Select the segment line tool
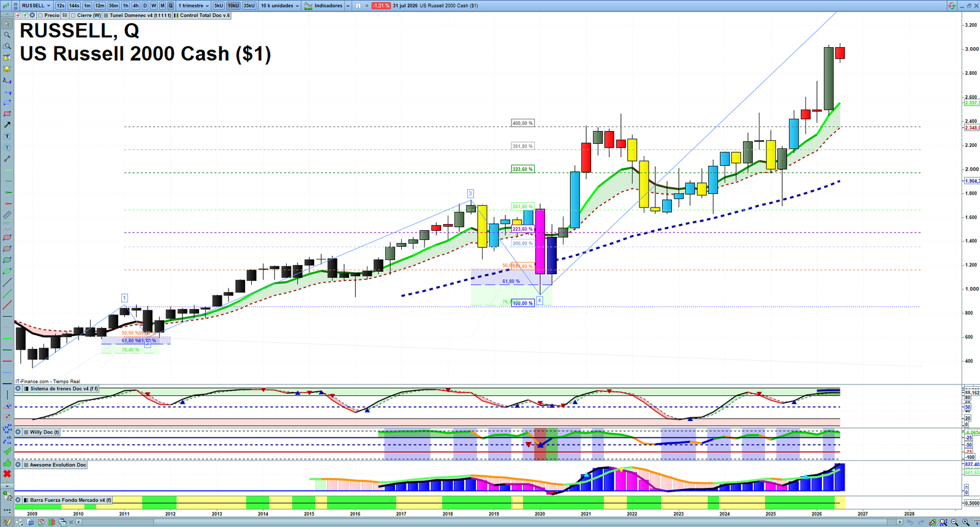The image size is (980, 527). coord(7,159)
